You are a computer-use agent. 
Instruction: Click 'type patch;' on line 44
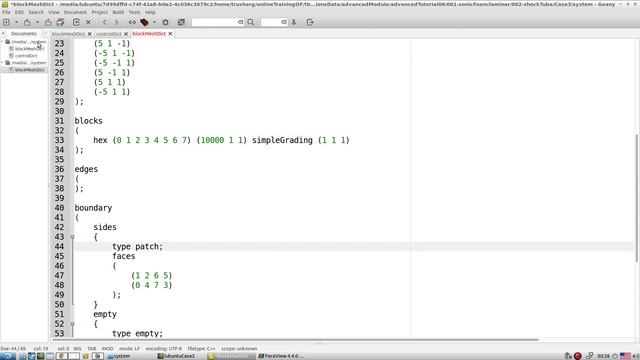click(138, 247)
